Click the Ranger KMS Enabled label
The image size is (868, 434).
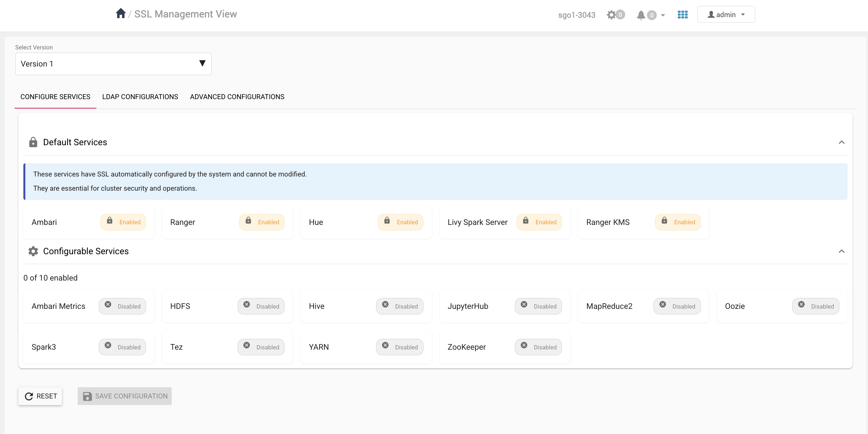pos(684,222)
